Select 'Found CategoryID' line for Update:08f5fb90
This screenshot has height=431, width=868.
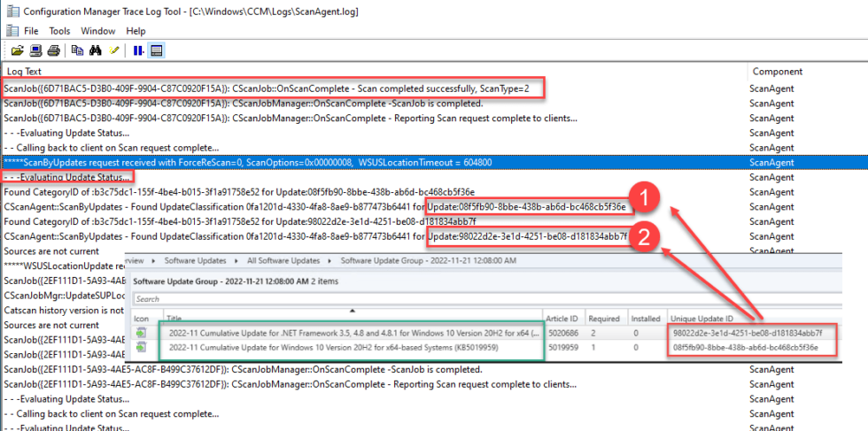click(x=239, y=192)
